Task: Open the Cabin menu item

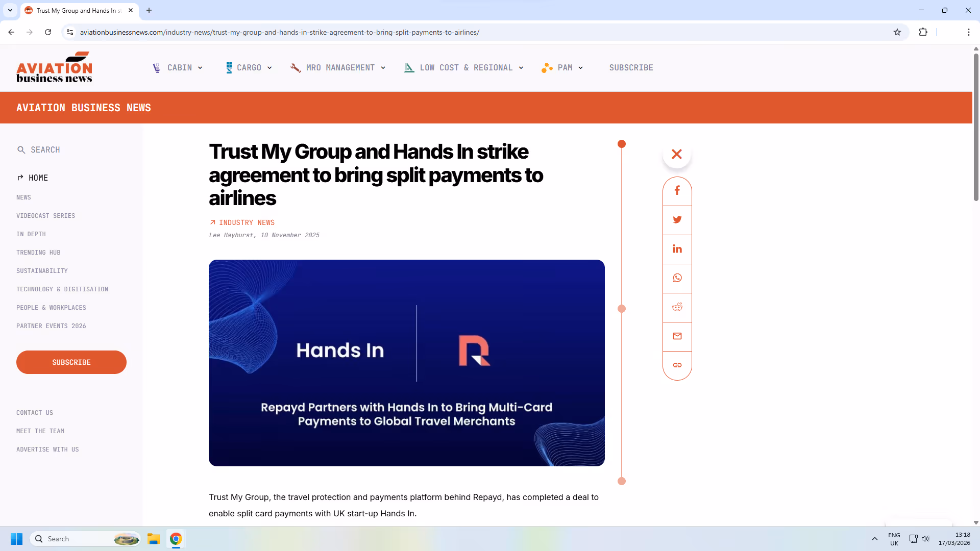Action: tap(180, 68)
